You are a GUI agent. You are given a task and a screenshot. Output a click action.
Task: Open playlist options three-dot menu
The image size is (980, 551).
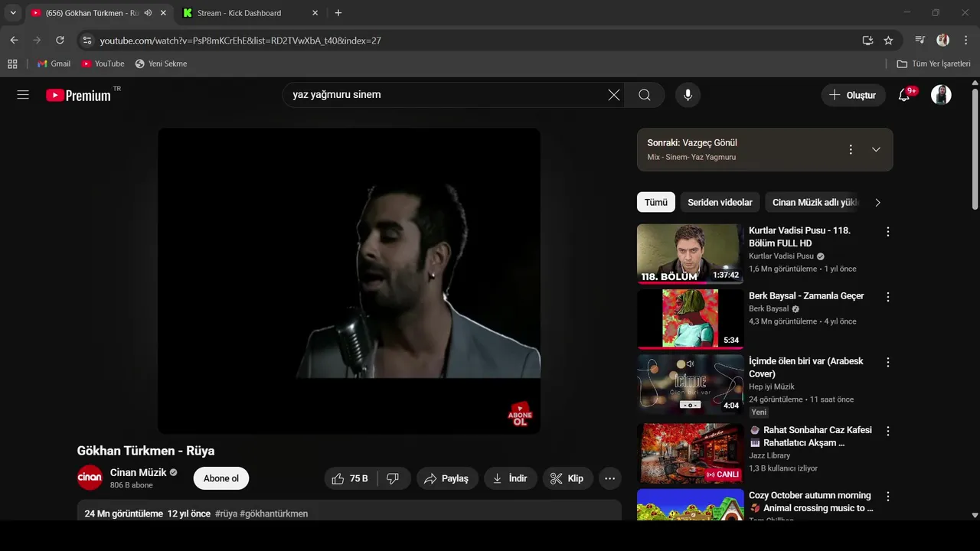click(850, 149)
